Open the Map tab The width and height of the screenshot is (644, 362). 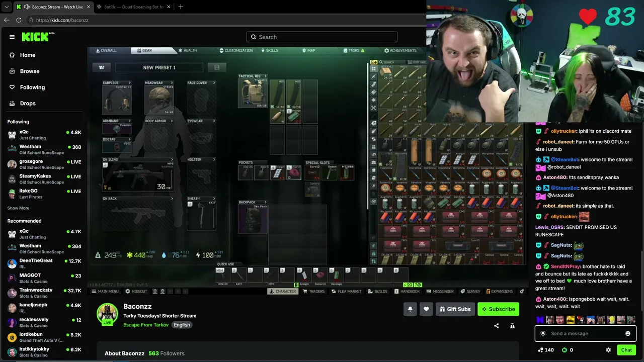coord(309,50)
